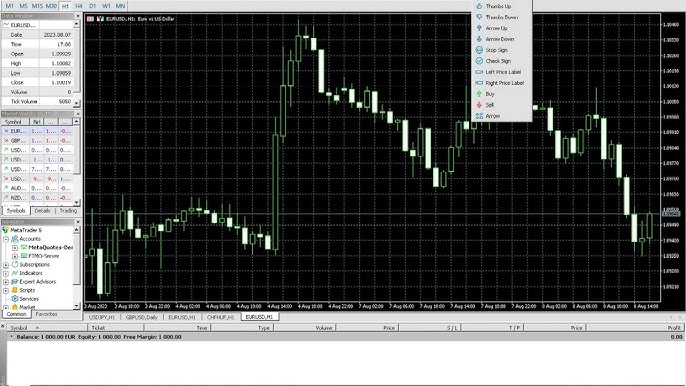Screen dimensions: 686x386
Task: Expand the Indicators tree node
Action: coord(6,273)
